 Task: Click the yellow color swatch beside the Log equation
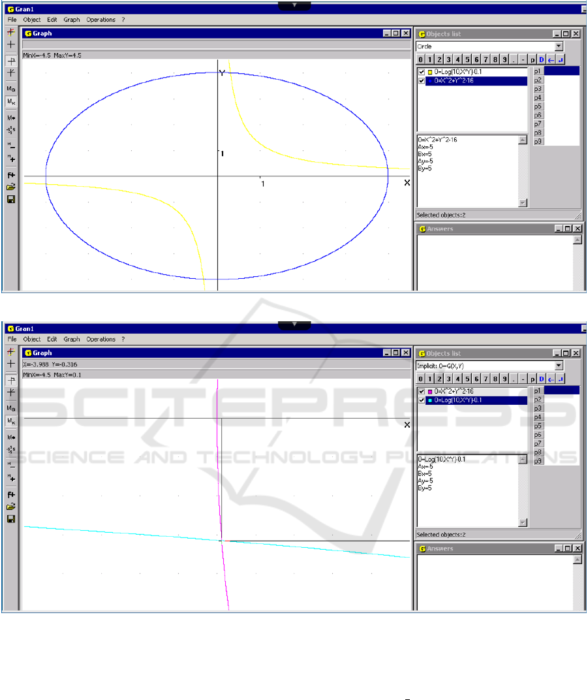(x=430, y=72)
